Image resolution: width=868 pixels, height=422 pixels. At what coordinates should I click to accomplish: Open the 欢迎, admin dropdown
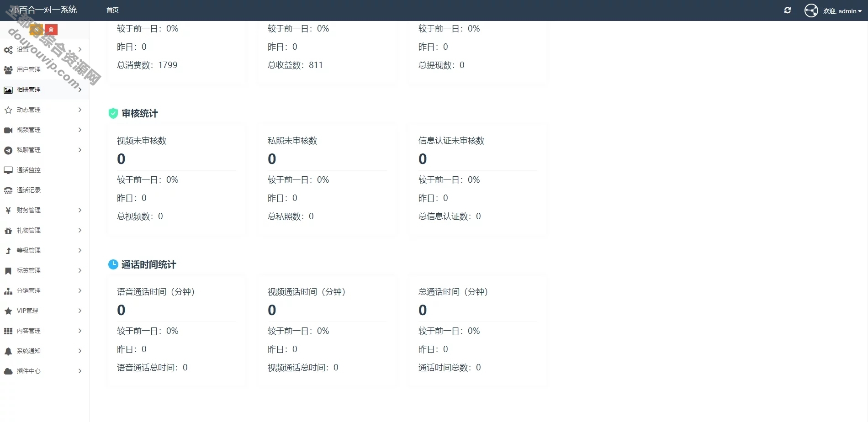pos(842,11)
